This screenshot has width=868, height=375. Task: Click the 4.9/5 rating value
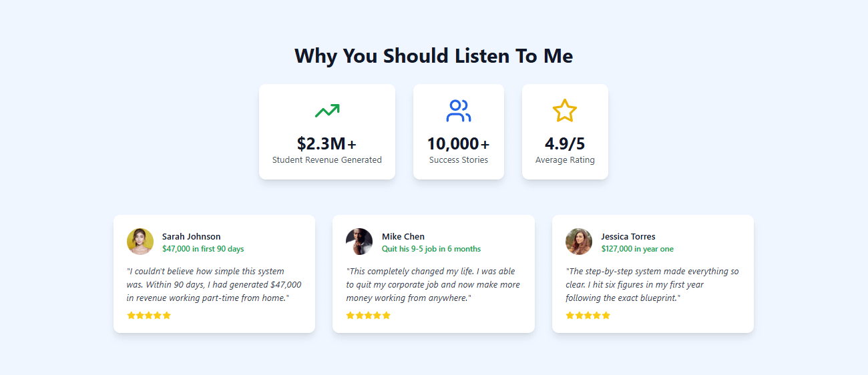click(565, 143)
